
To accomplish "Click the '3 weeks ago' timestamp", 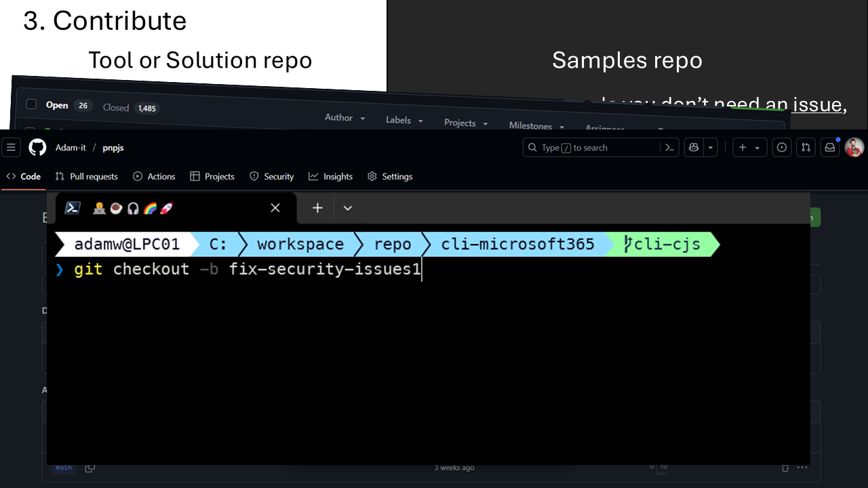I will (x=454, y=468).
